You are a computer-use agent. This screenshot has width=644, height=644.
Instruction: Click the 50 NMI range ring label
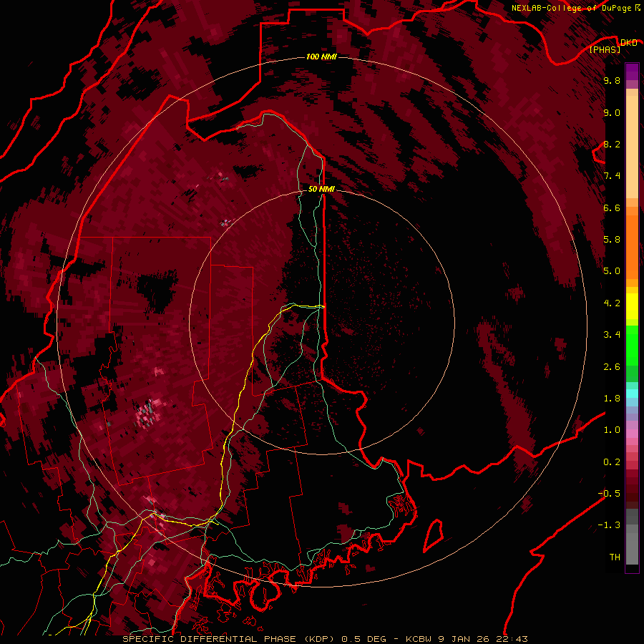[321, 189]
